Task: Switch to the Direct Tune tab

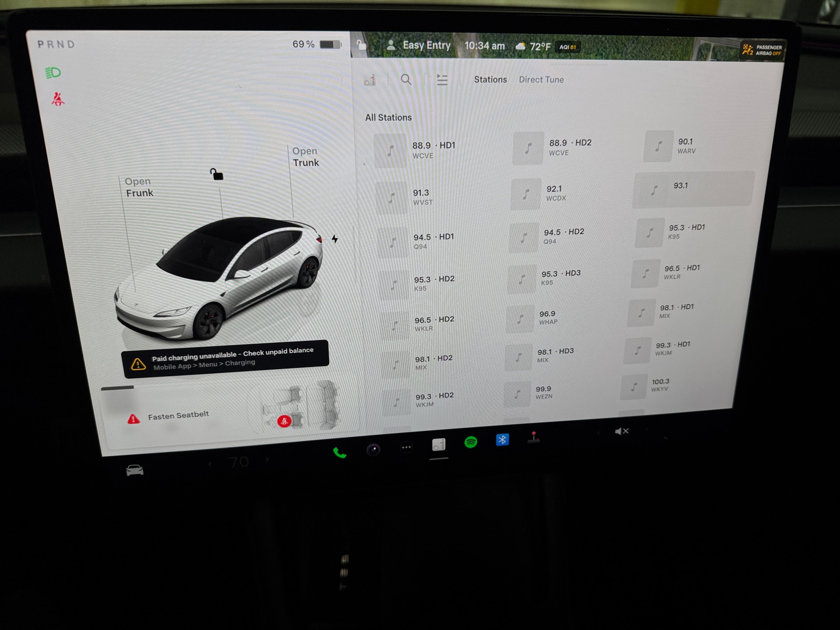Action: click(541, 79)
